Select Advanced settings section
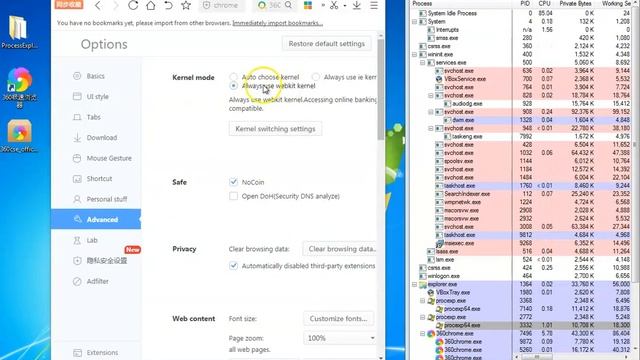 pyautogui.click(x=96, y=220)
